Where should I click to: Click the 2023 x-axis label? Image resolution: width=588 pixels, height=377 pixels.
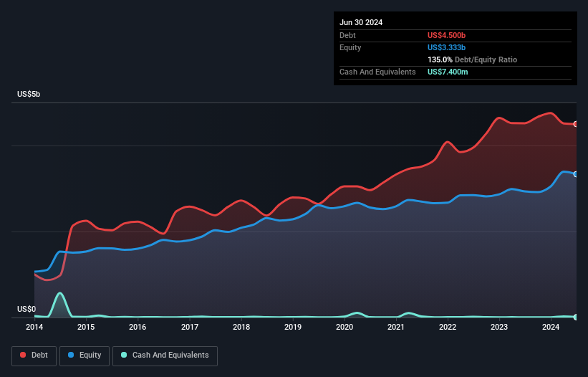pos(499,327)
